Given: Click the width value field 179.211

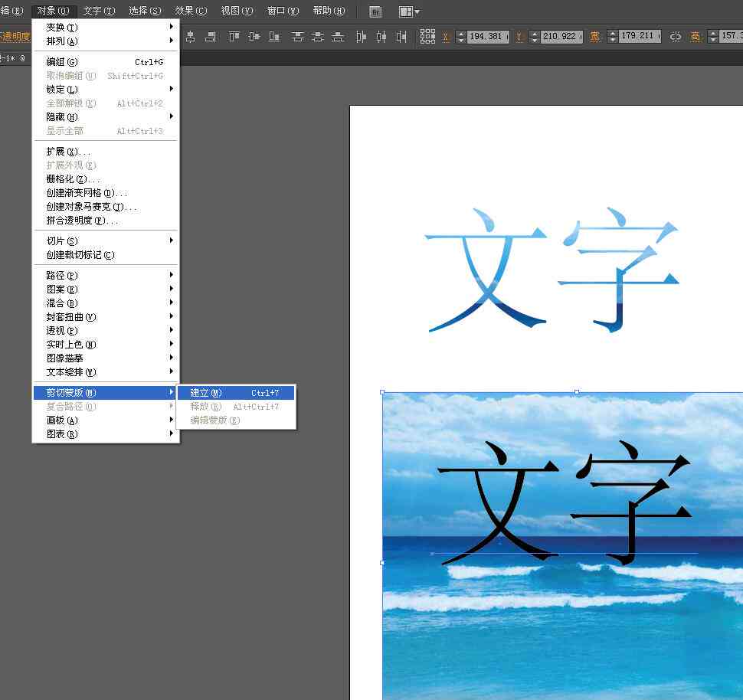Looking at the screenshot, I should click(x=640, y=36).
